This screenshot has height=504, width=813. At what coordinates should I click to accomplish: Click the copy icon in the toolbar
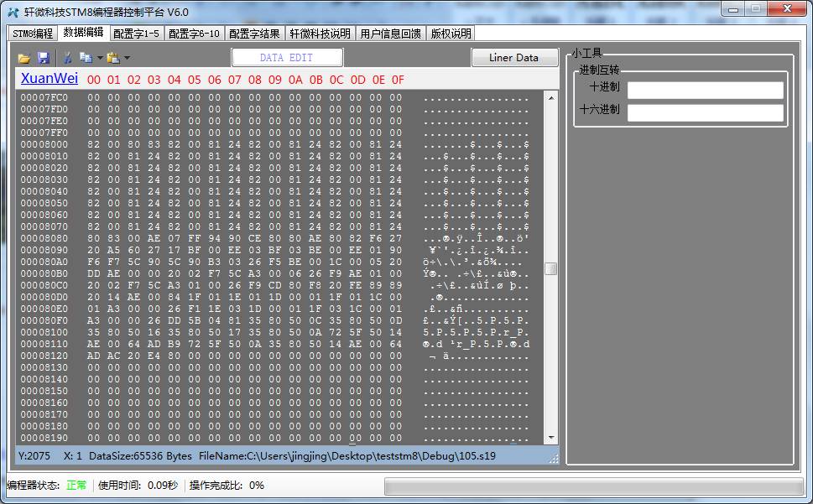click(x=85, y=58)
